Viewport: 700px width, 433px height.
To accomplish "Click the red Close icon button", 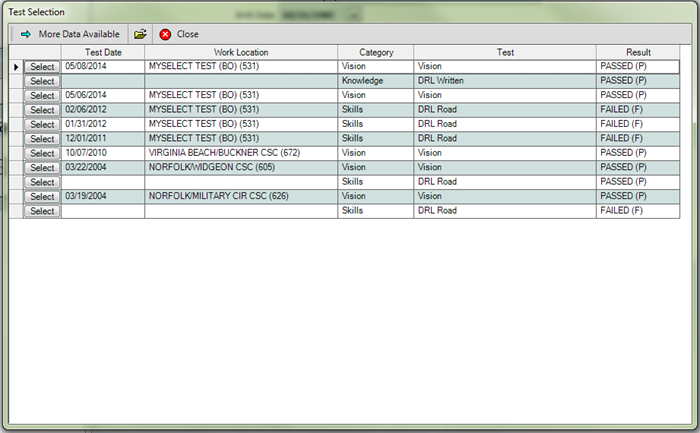I will coord(166,34).
